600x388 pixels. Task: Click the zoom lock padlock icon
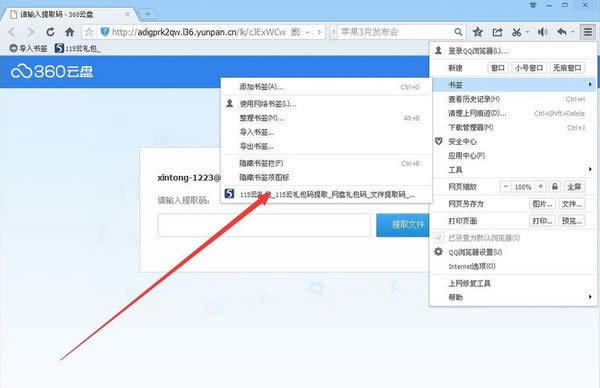point(555,187)
